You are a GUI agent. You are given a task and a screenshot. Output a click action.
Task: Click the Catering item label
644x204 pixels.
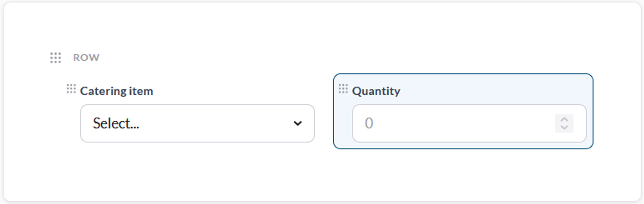click(117, 91)
